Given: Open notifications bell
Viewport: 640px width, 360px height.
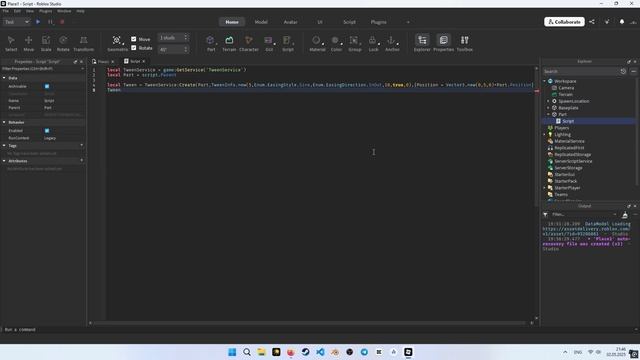Looking at the screenshot, I should pos(622,22).
